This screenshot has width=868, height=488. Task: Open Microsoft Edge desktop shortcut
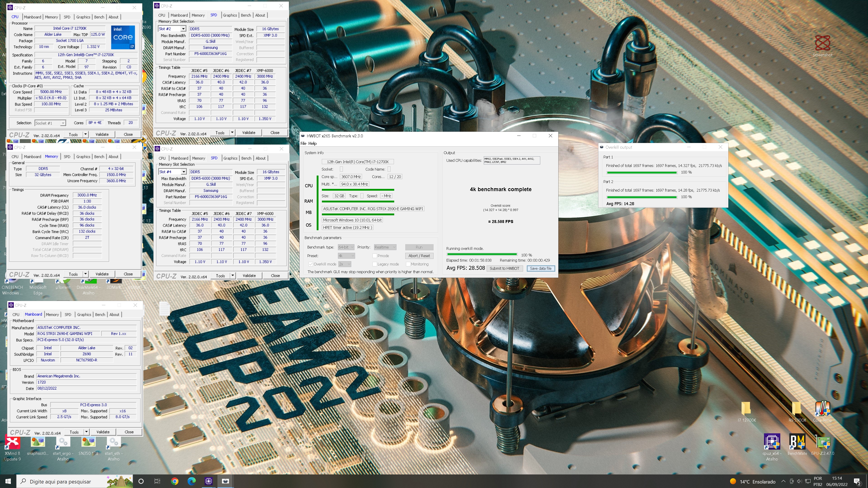(38, 287)
